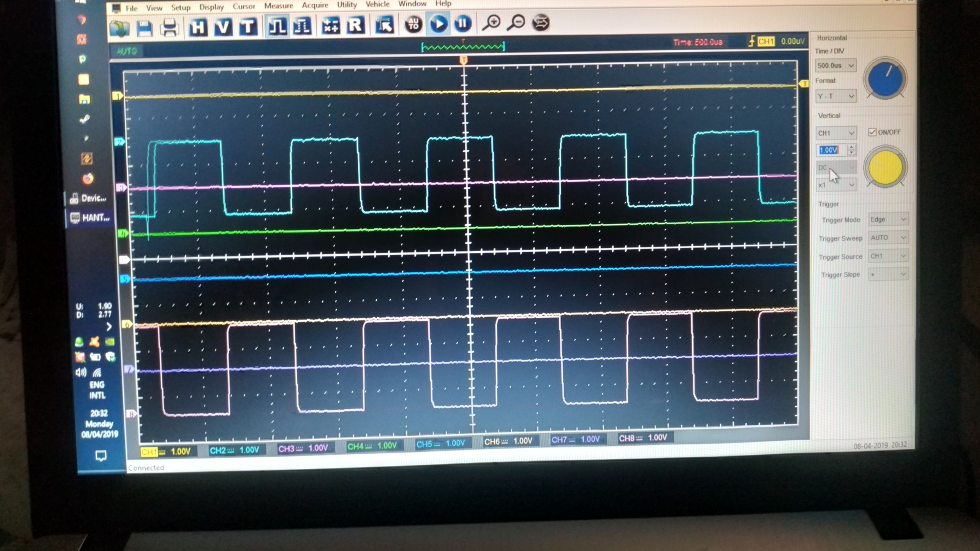
Task: Click the Print toolbar icon
Action: pyautogui.click(x=170, y=28)
